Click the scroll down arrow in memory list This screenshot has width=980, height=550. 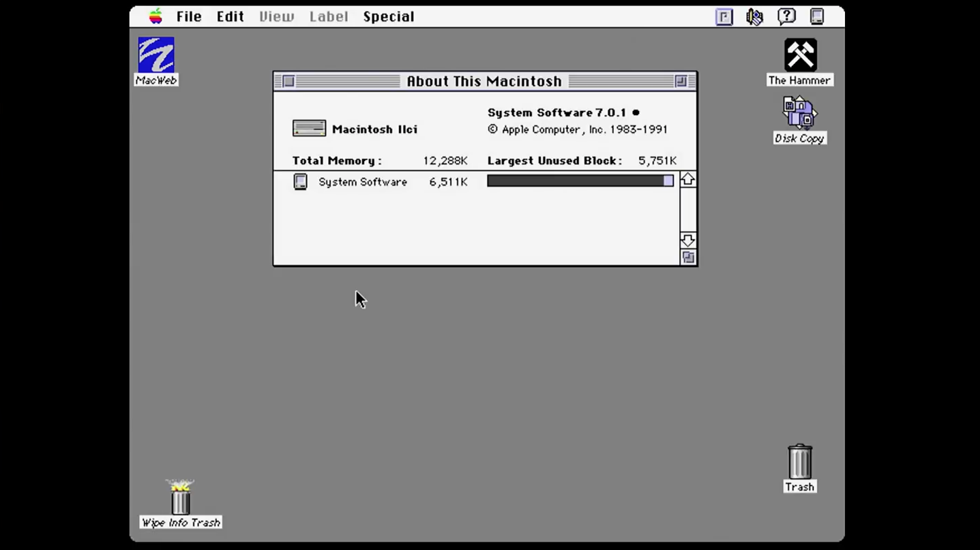click(x=687, y=240)
